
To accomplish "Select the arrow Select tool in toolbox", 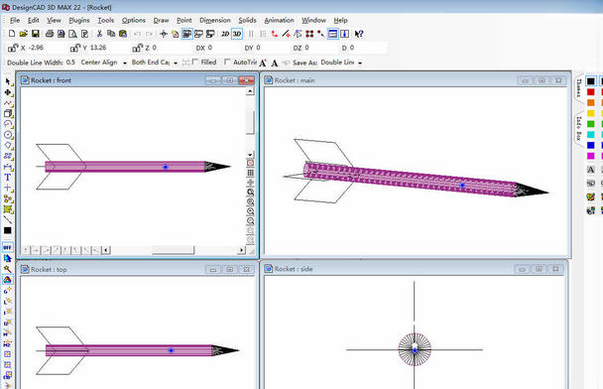I will tap(8, 82).
